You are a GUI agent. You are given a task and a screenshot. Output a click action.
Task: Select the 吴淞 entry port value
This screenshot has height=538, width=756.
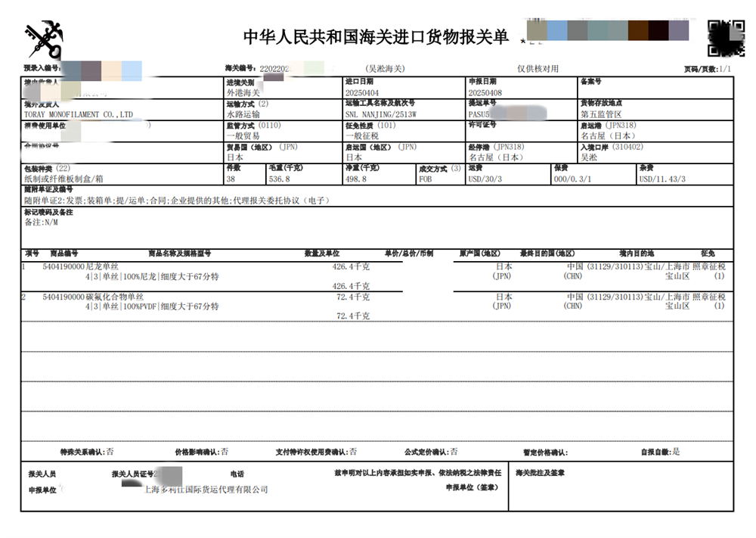[589, 157]
